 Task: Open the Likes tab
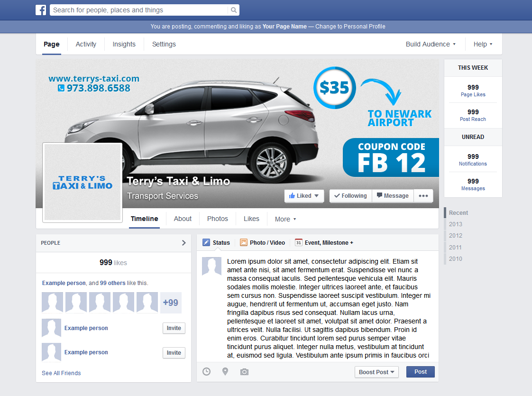coord(251,219)
